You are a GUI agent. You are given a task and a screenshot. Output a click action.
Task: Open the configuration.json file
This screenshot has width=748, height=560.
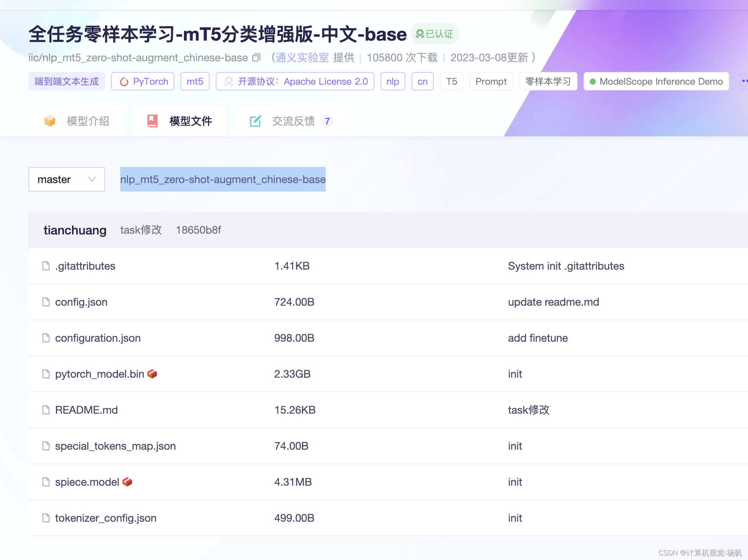tap(98, 338)
